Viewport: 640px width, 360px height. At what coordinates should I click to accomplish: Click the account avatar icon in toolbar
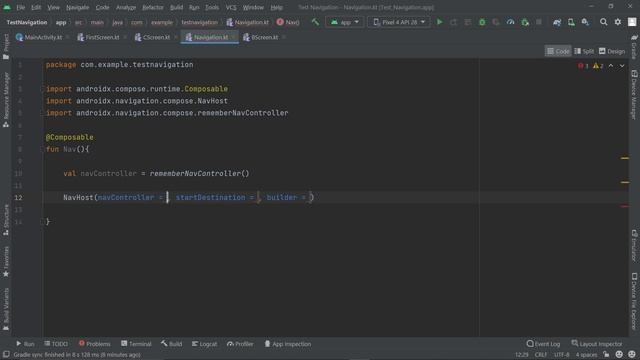632,22
